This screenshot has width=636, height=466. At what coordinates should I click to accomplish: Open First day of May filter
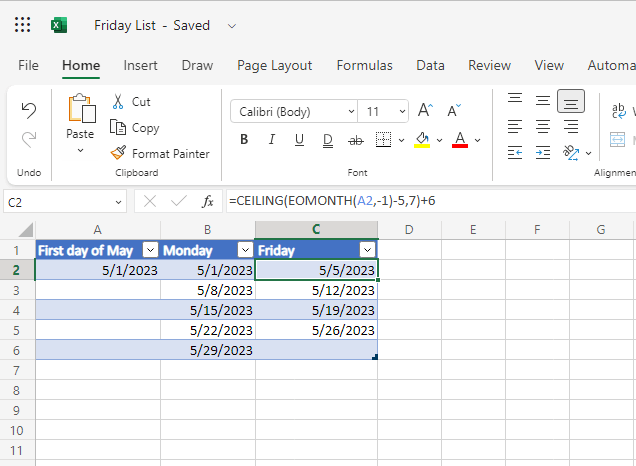[x=150, y=250]
